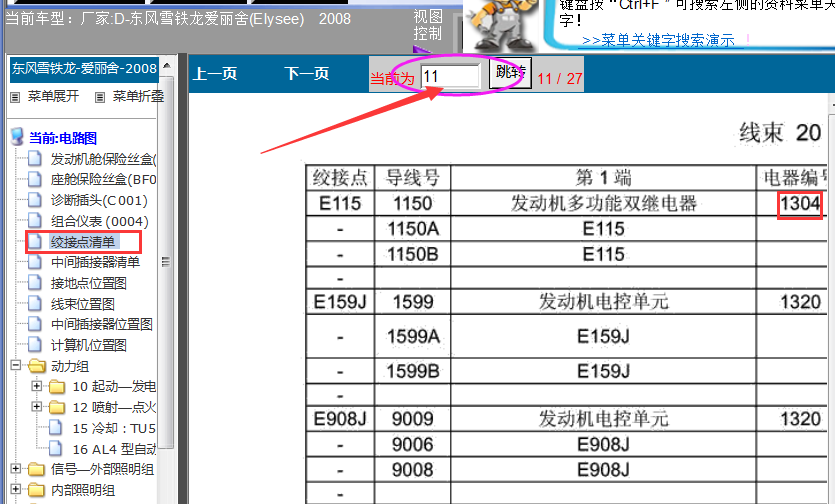Click the page icon beside 绞接点清单
This screenshot has width=835, height=504.
pos(35,242)
